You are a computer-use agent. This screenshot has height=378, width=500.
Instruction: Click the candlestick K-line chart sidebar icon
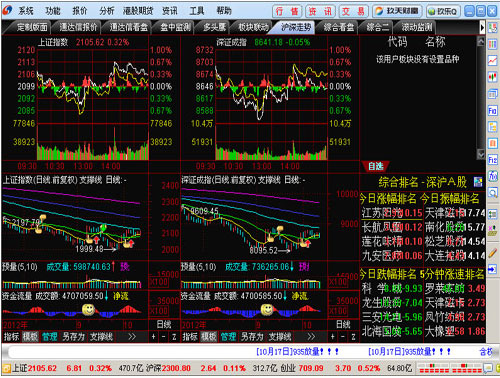coord(493,77)
